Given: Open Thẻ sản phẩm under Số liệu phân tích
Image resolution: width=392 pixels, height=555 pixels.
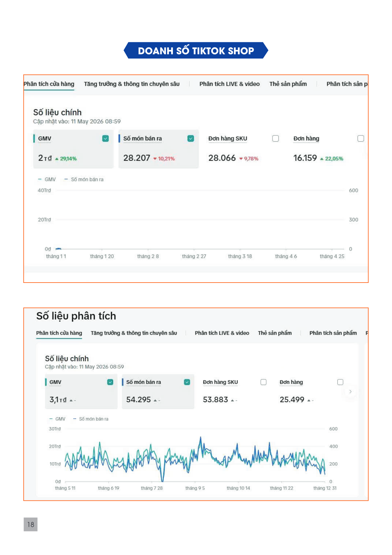Looking at the screenshot, I should [275, 333].
